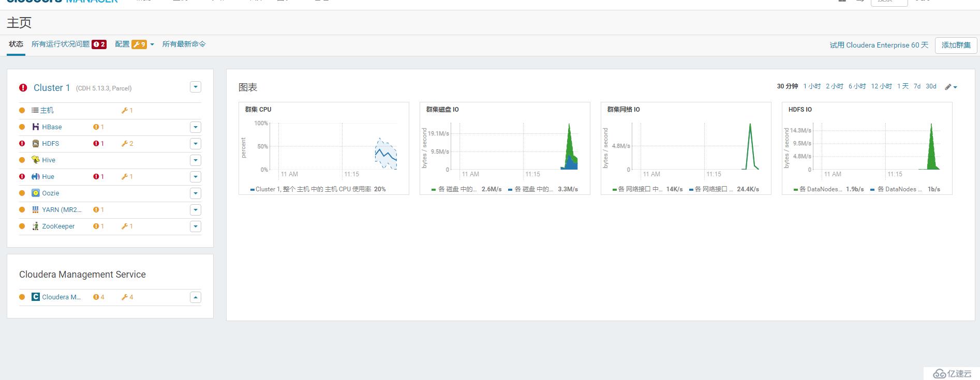Open Hue actions dropdown arrow
Image resolution: width=980 pixels, height=380 pixels.
click(196, 176)
